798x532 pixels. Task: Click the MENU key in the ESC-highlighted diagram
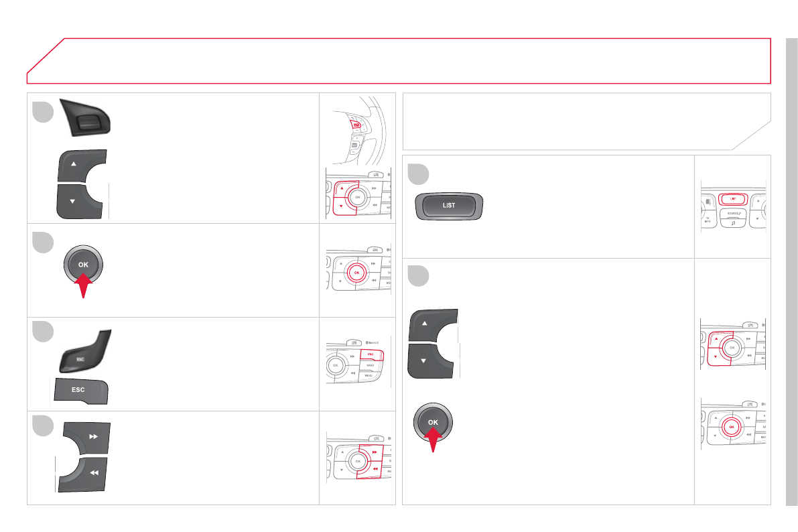369,376
